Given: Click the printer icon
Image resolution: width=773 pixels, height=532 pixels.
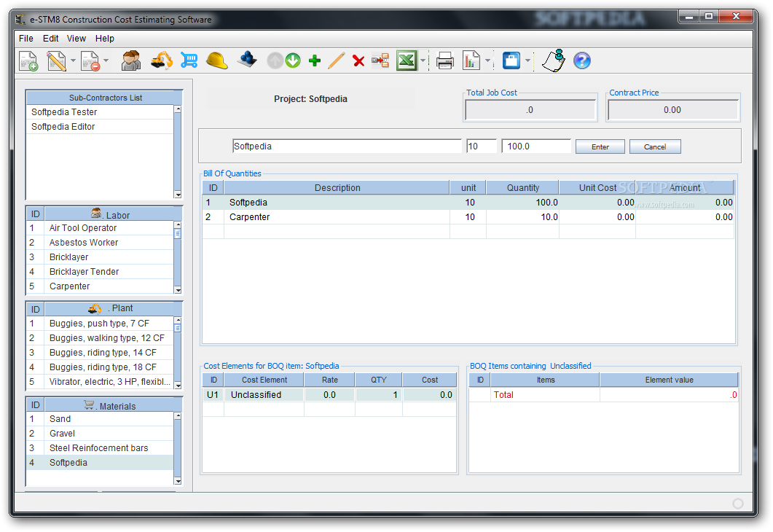Looking at the screenshot, I should [x=445, y=60].
